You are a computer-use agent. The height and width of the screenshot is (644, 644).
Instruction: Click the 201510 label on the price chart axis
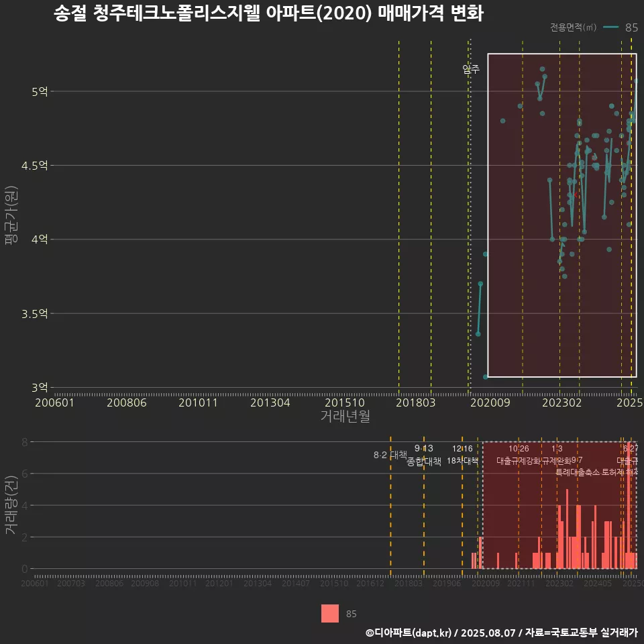tap(345, 402)
